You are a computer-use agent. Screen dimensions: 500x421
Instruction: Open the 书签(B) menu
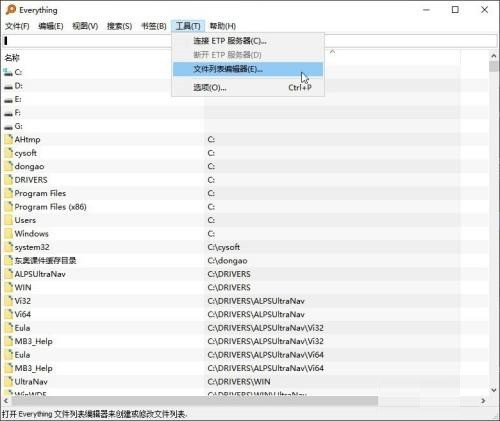154,26
